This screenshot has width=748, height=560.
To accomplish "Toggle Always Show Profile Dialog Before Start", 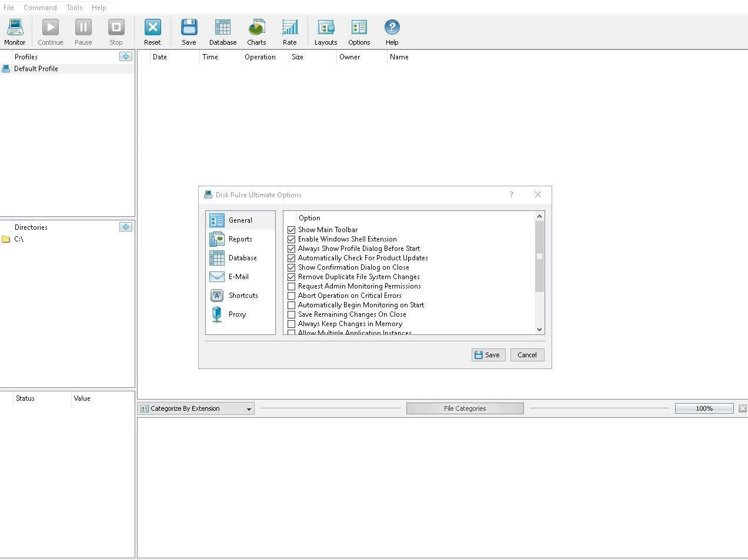I will tap(291, 249).
